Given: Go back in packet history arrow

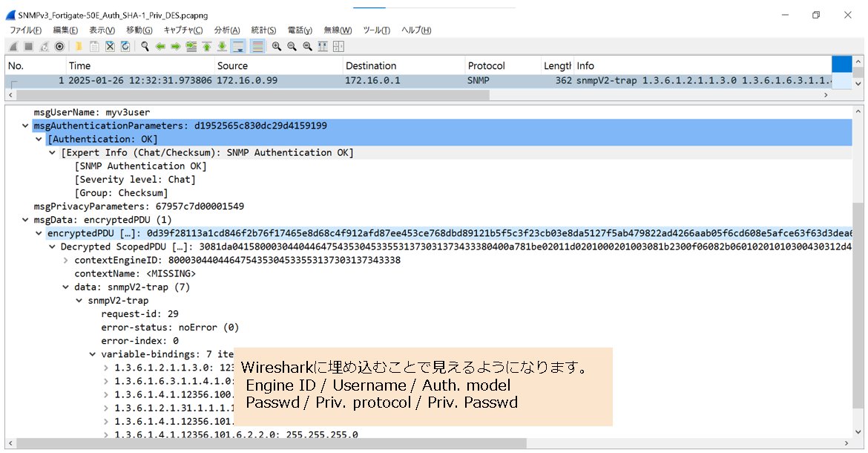Looking at the screenshot, I should [x=160, y=47].
